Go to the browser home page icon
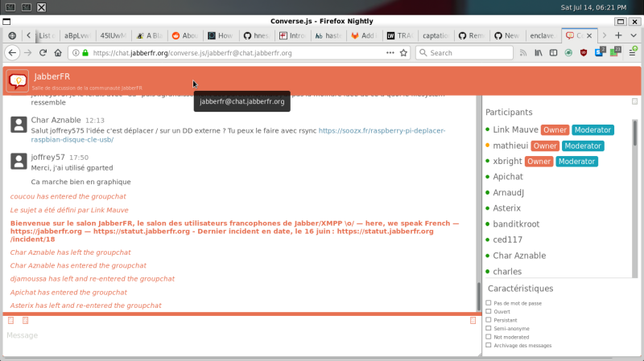The width and height of the screenshot is (644, 361). (x=58, y=53)
